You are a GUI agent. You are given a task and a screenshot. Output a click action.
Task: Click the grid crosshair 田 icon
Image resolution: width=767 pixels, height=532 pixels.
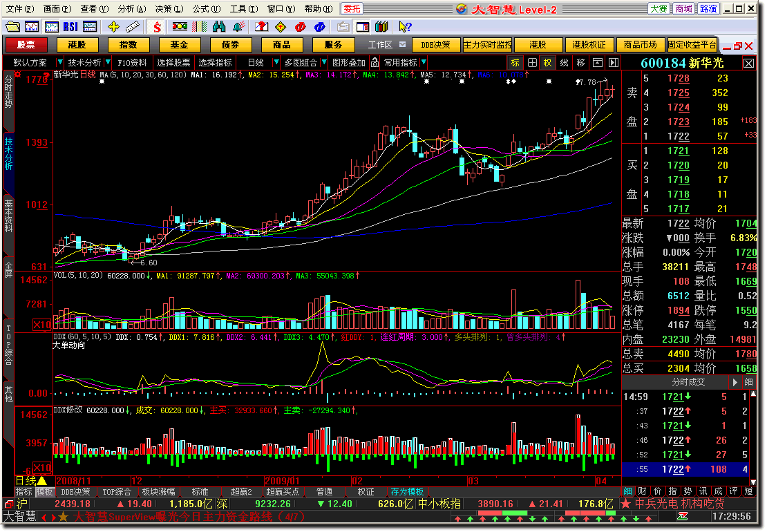pyautogui.click(x=532, y=63)
